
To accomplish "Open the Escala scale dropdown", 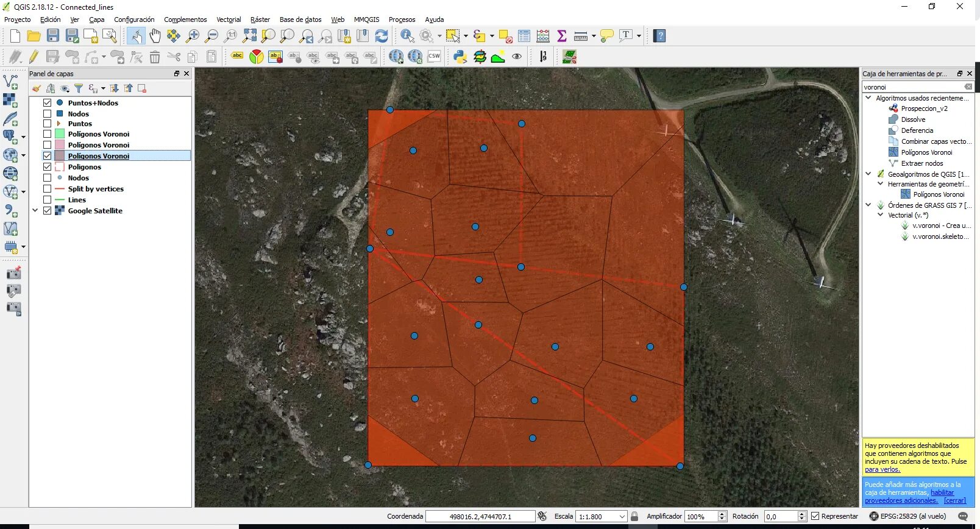I will pyautogui.click(x=622, y=516).
